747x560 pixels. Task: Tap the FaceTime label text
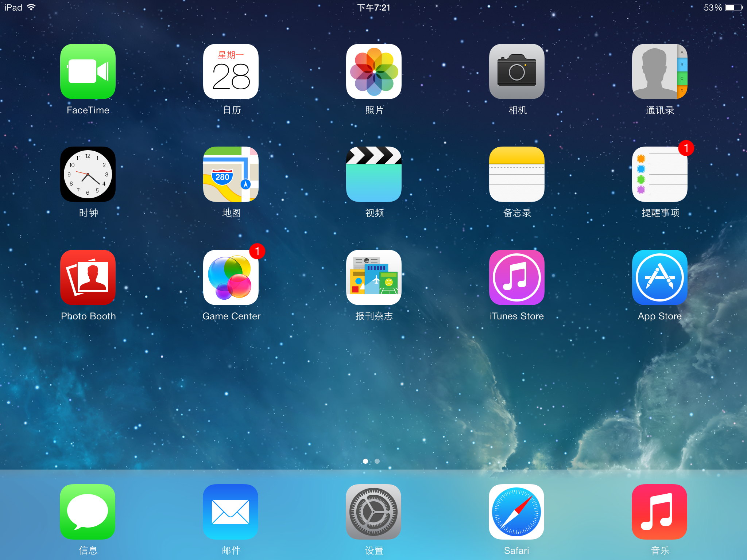point(88,110)
